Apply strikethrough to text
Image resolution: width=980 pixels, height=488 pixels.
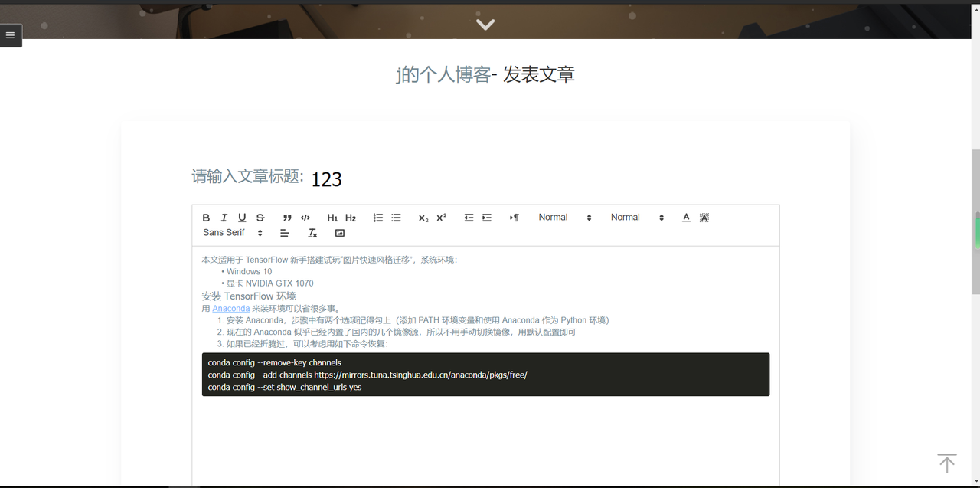[260, 217]
